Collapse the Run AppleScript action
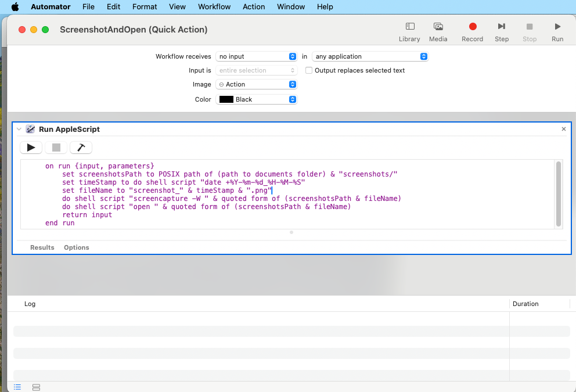576x392 pixels. coord(19,129)
